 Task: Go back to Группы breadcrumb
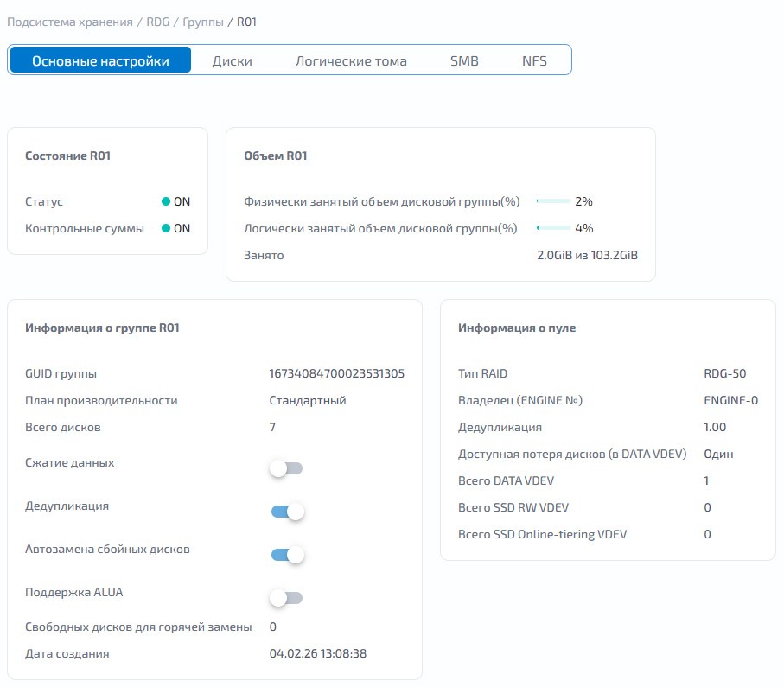coord(203,22)
